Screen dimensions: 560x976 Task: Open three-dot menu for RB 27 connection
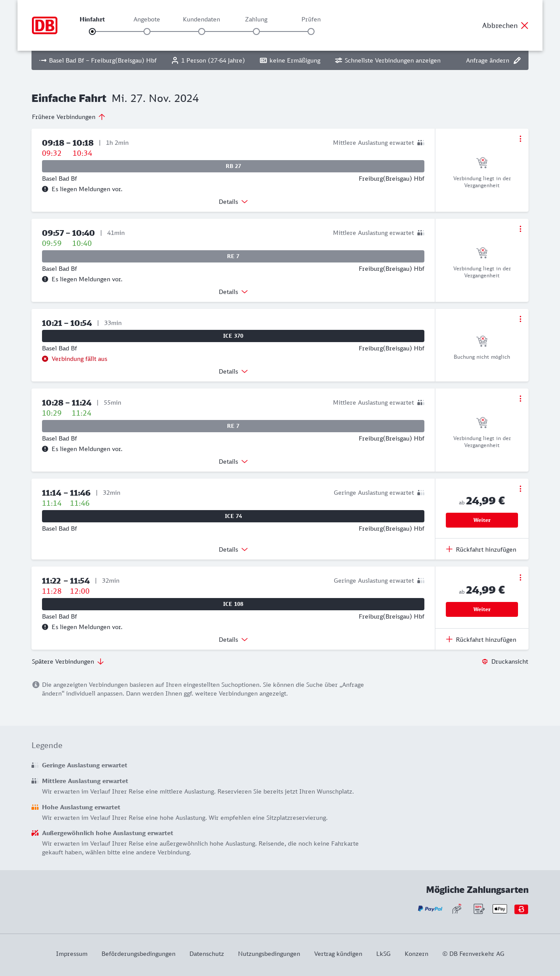520,139
